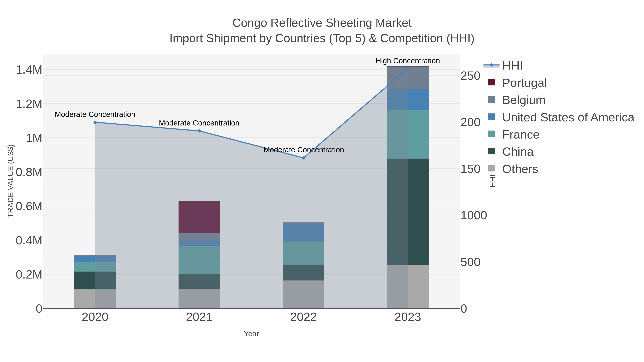The height and width of the screenshot is (362, 644).
Task: Click the Others segment of the 2020 bar
Action: [x=95, y=299]
